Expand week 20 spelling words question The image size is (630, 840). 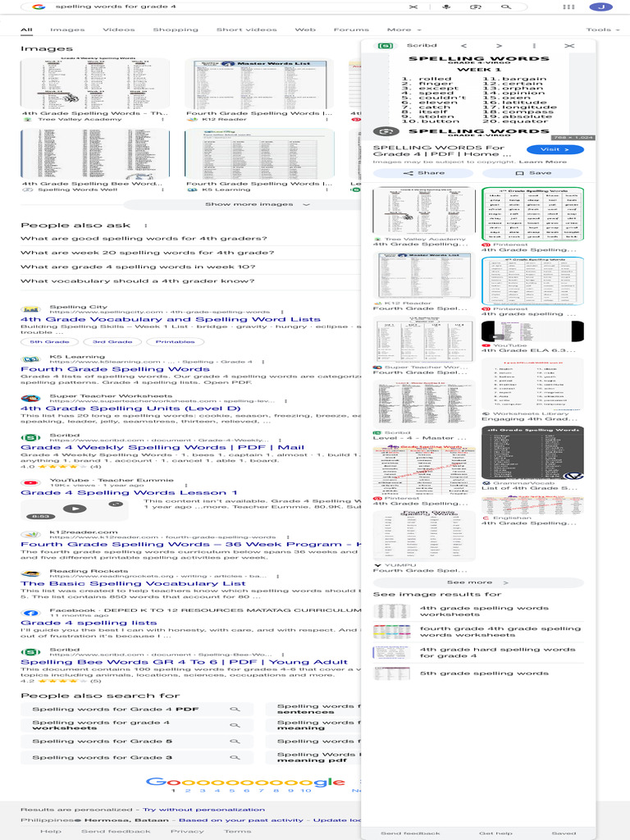[x=148, y=253]
